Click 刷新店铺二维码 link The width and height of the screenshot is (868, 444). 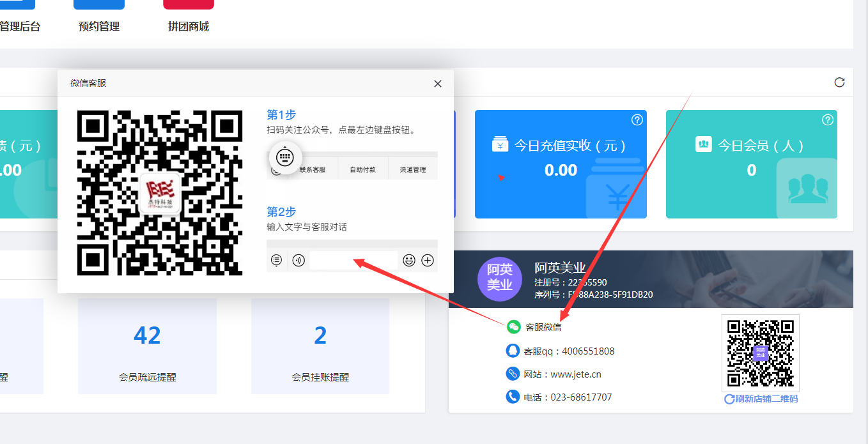click(x=766, y=399)
